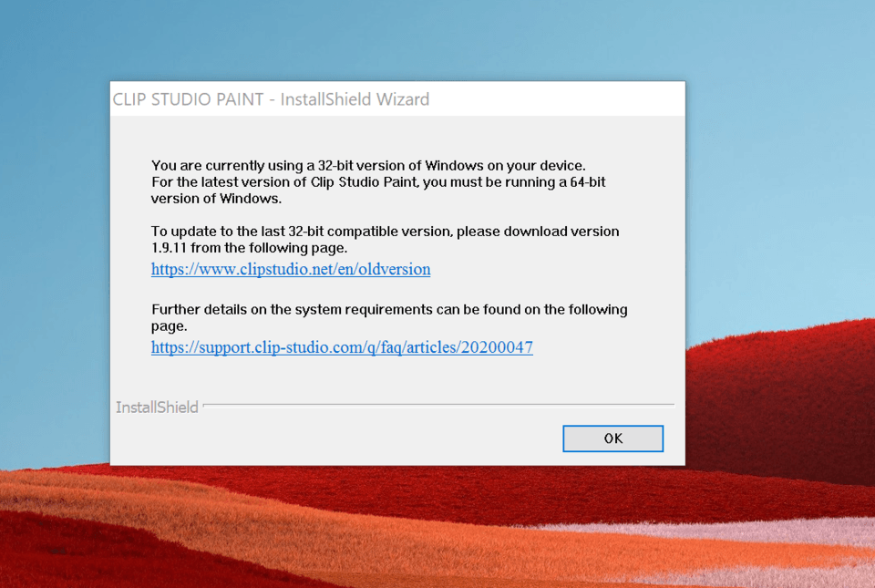This screenshot has width=875, height=588.
Task: Click the text "For the latest version of Clip Studio Paint"
Action: pos(284,181)
